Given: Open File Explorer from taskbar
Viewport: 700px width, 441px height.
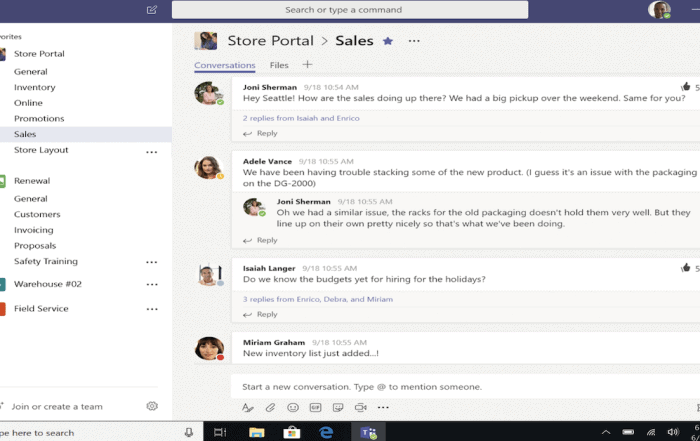Looking at the screenshot, I should click(x=257, y=432).
